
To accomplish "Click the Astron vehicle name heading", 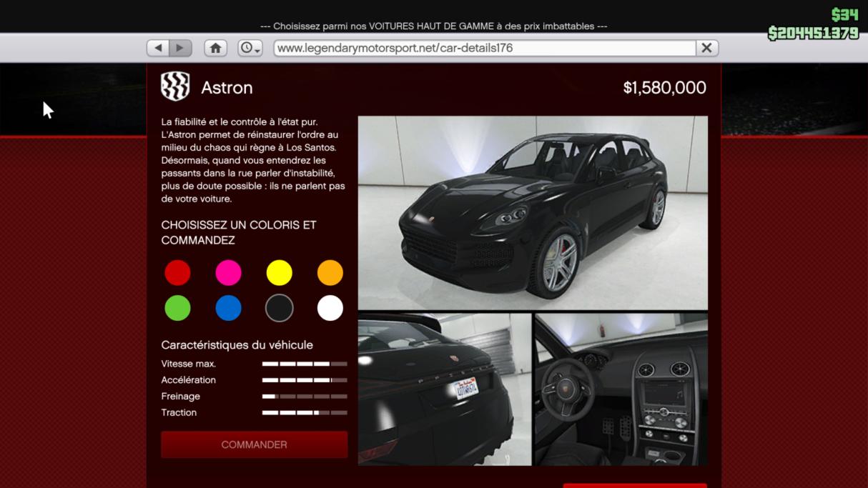I will point(227,88).
